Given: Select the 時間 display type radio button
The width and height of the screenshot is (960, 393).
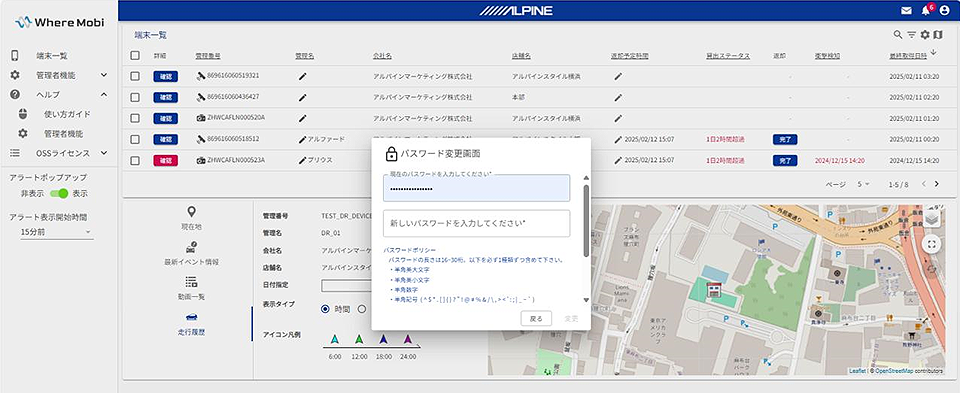Looking at the screenshot, I should 325,309.
